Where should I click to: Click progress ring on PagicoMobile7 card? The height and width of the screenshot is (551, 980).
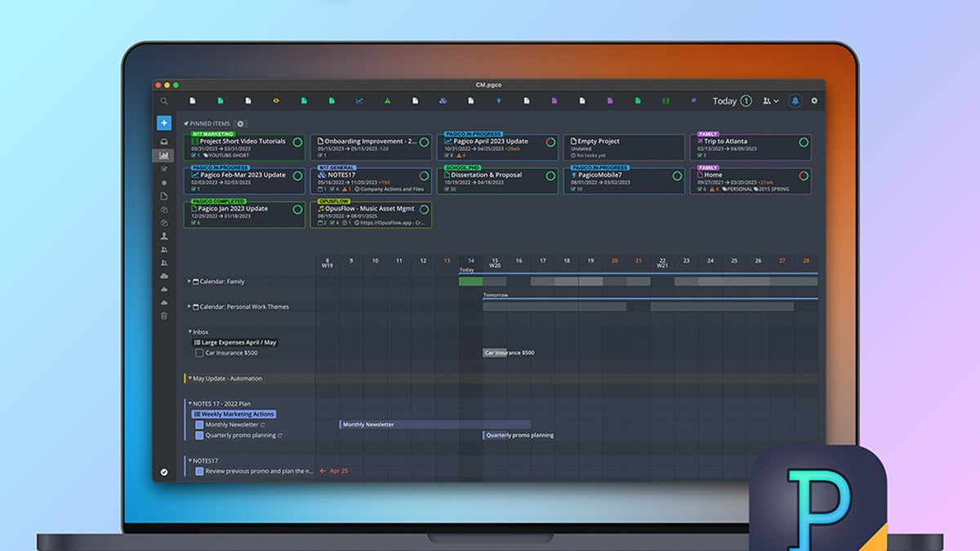pos(677,176)
